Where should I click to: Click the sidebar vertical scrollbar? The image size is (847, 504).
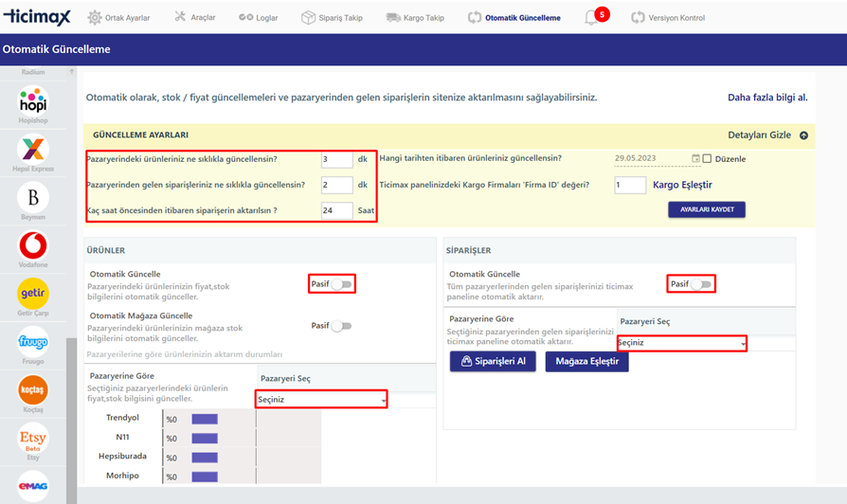tap(71, 421)
